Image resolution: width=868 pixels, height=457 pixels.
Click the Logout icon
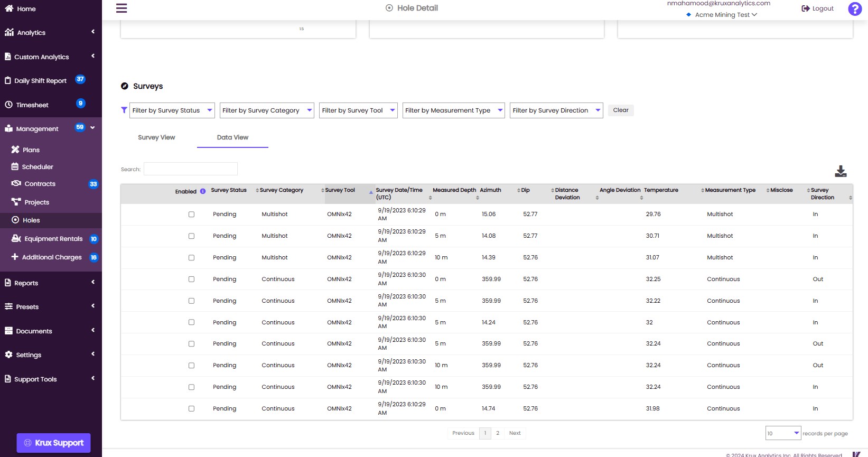tap(806, 8)
